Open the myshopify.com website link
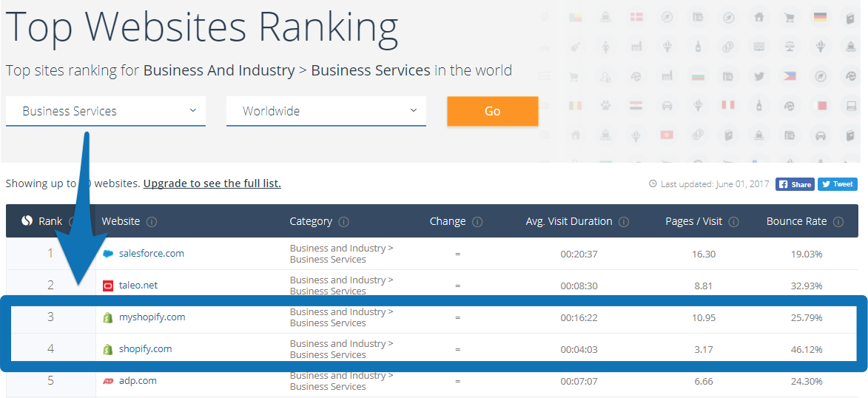Screen dimensions: 868x398 [152, 317]
